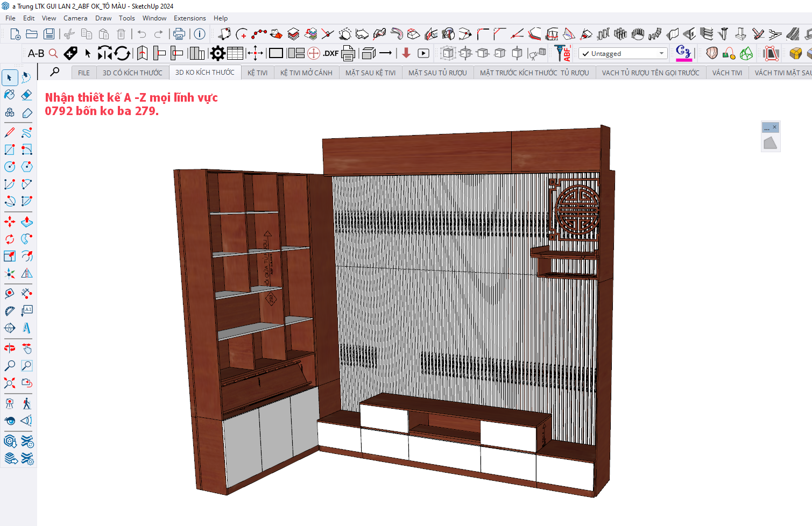Screen dimensions: 812x526
Task: Click the ABF drill icon
Action: pyautogui.click(x=563, y=53)
